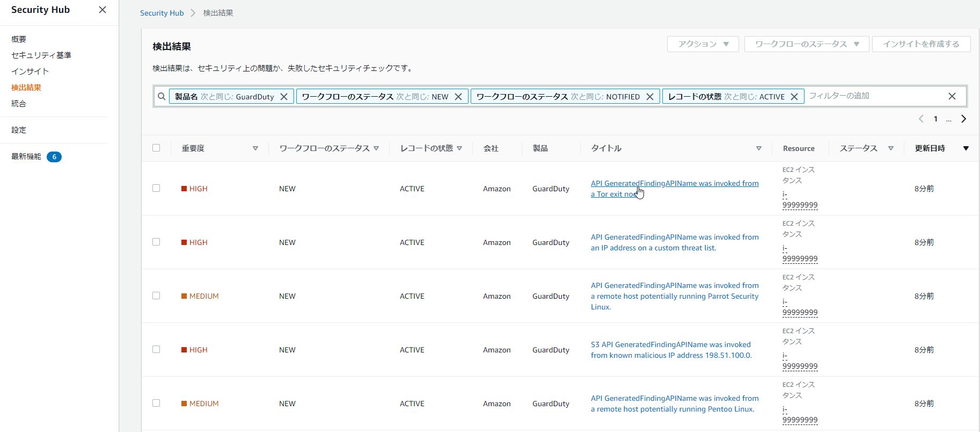The width and height of the screenshot is (980, 432).
Task: Click the instance ID in Pentoo Linux row
Action: [x=800, y=414]
